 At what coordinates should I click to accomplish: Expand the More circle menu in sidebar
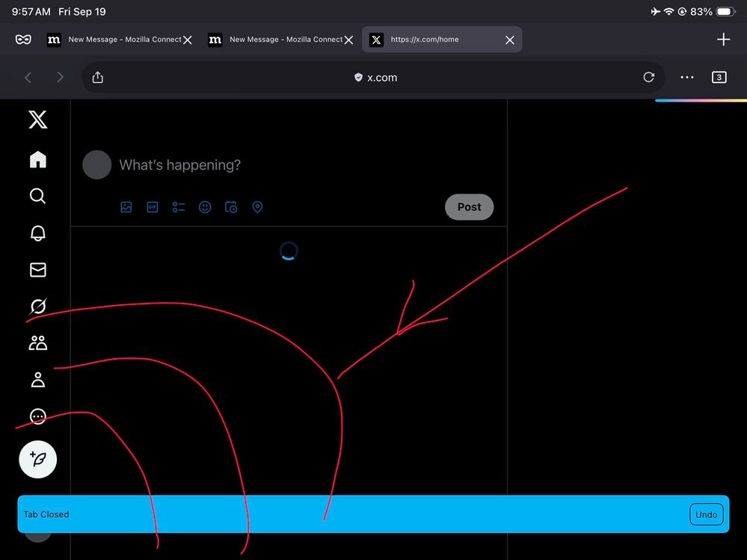[37, 416]
